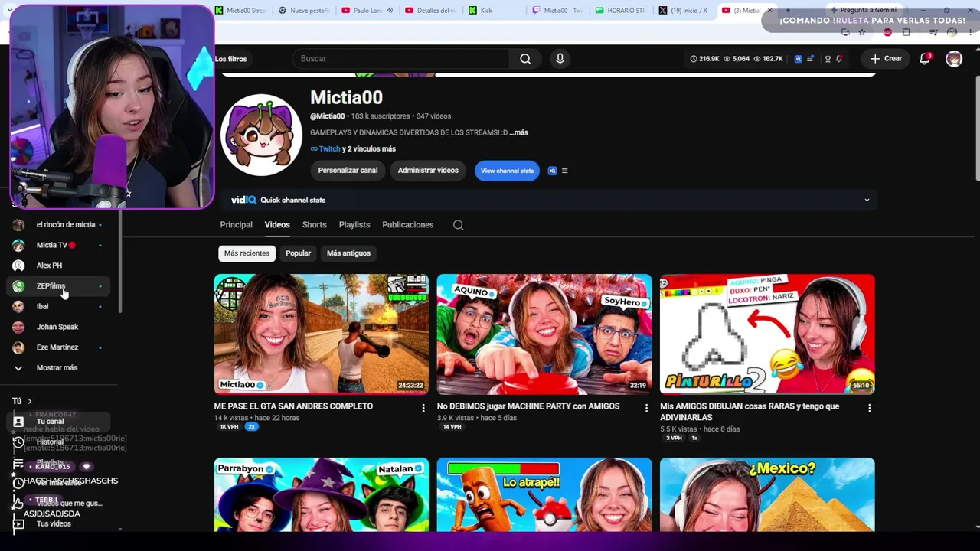Click the vidIQ alert bell in top bar
The height and width of the screenshot is (551, 980).
click(x=839, y=59)
